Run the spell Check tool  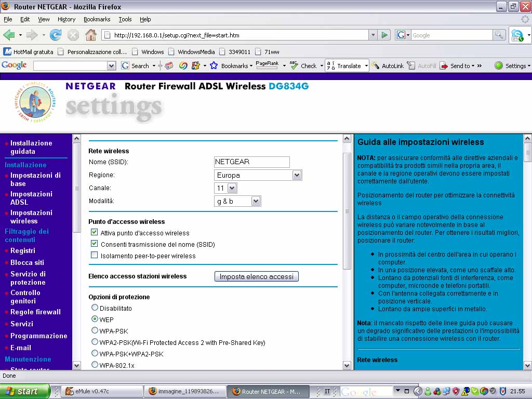click(303, 66)
